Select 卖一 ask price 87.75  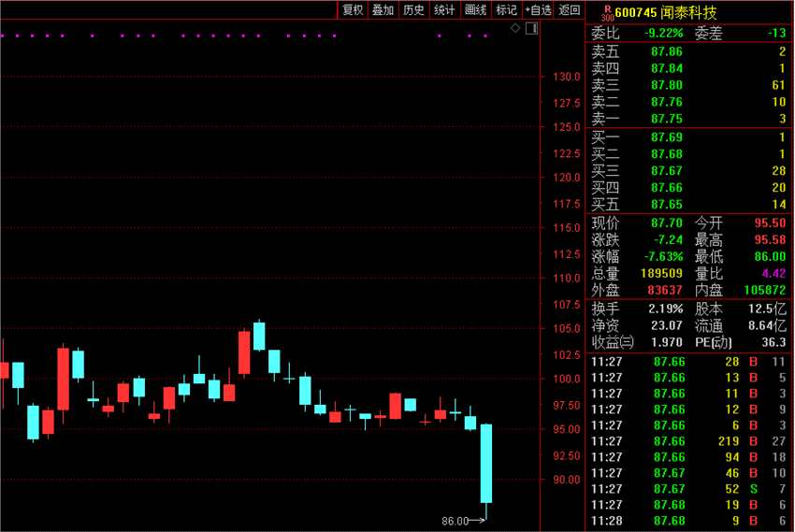667,118
